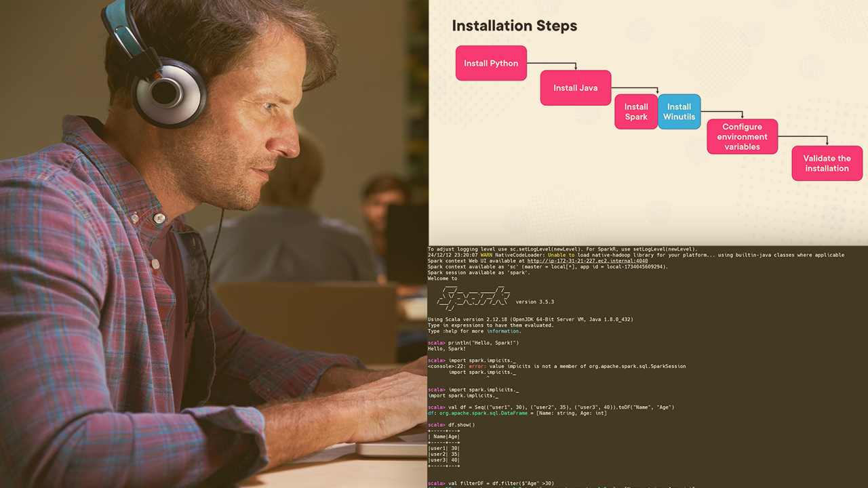This screenshot has height=488, width=868.
Task: Click the pink Install Spark box
Action: click(635, 112)
